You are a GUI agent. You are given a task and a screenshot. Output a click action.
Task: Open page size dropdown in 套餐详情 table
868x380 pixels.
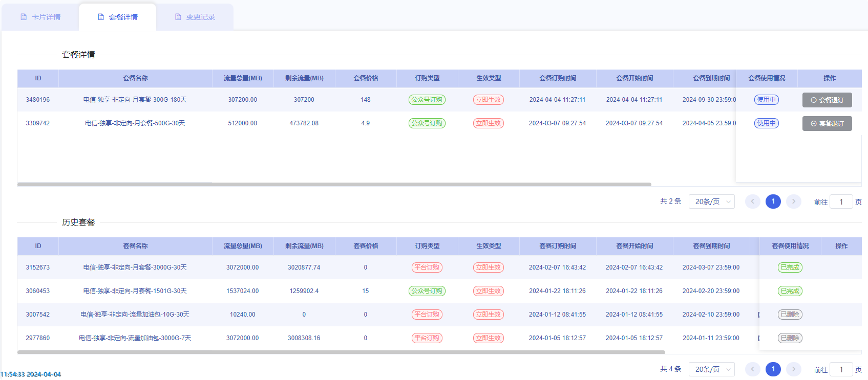(x=711, y=202)
